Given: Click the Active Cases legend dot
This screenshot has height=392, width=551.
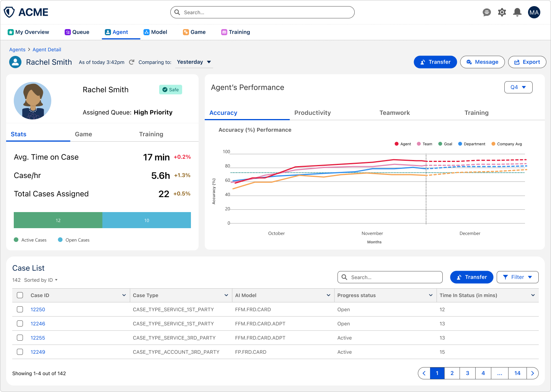Looking at the screenshot, I should tap(16, 240).
